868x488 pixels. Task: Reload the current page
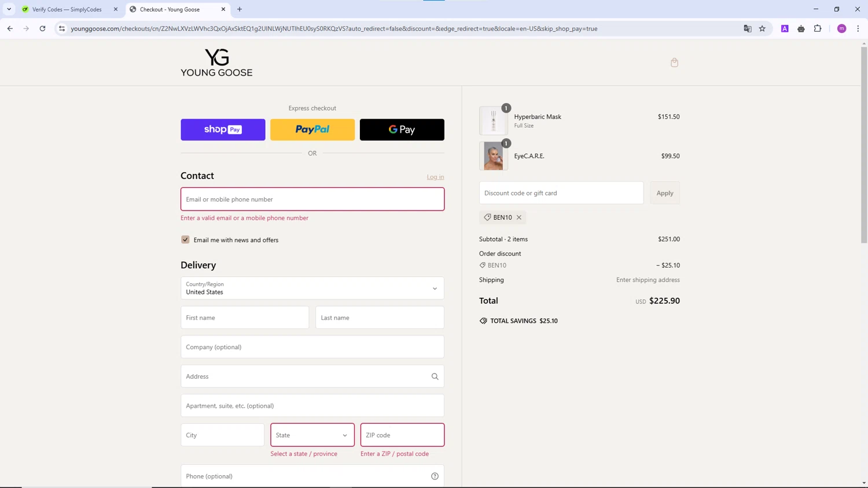tap(42, 28)
